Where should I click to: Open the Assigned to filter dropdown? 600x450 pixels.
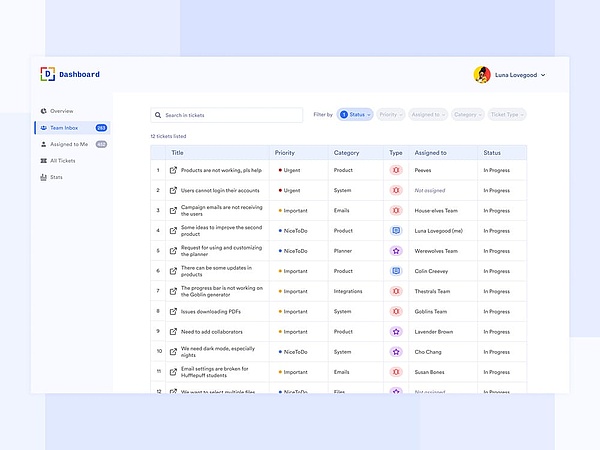tap(428, 115)
